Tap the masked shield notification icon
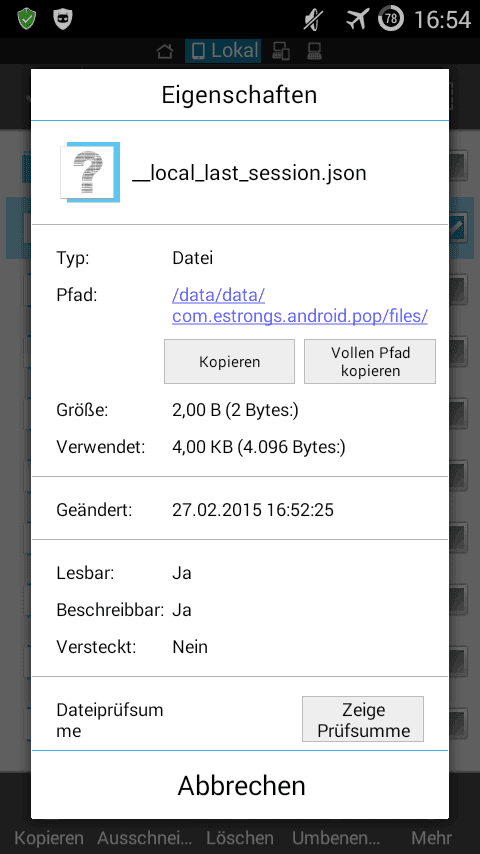The height and width of the screenshot is (854, 480). (x=63, y=19)
